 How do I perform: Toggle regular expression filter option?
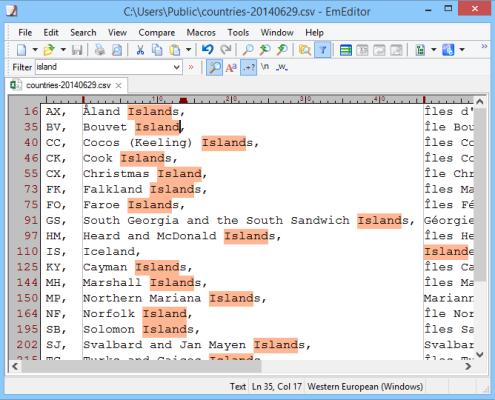[x=249, y=67]
